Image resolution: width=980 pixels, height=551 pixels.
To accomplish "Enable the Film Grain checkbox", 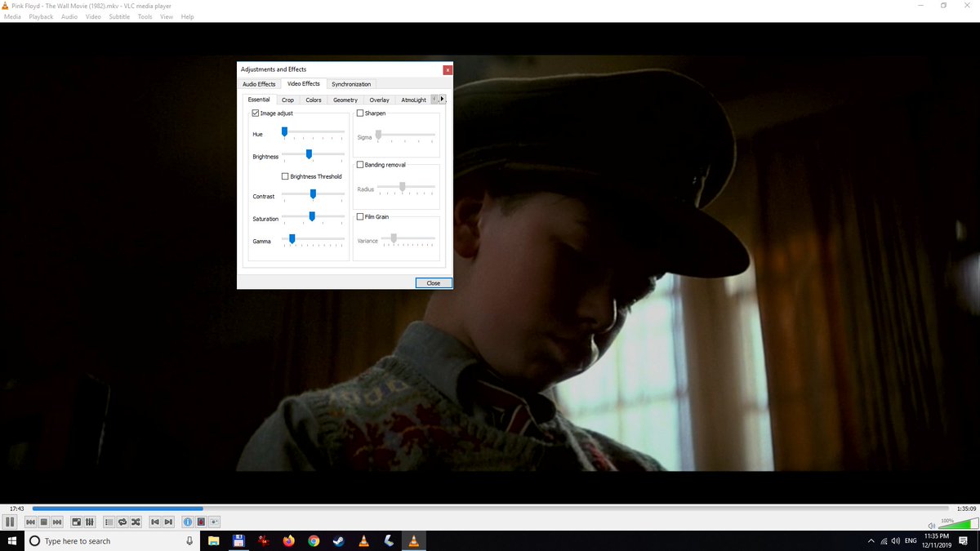I will pyautogui.click(x=360, y=217).
